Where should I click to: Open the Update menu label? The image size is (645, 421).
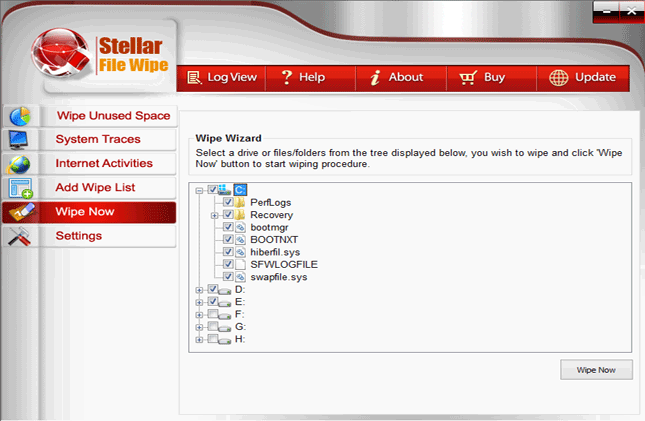click(595, 77)
